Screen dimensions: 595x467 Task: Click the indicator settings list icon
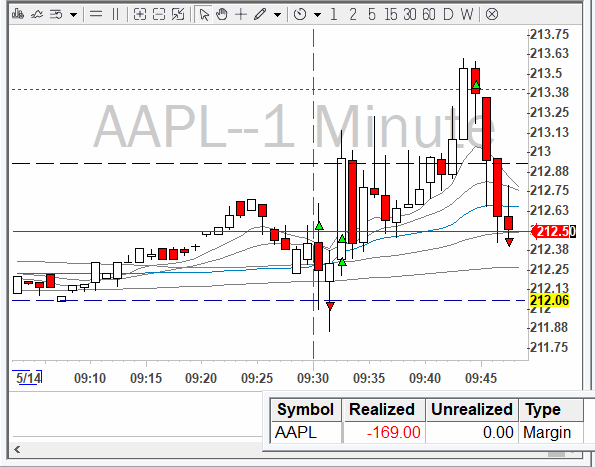point(56,14)
